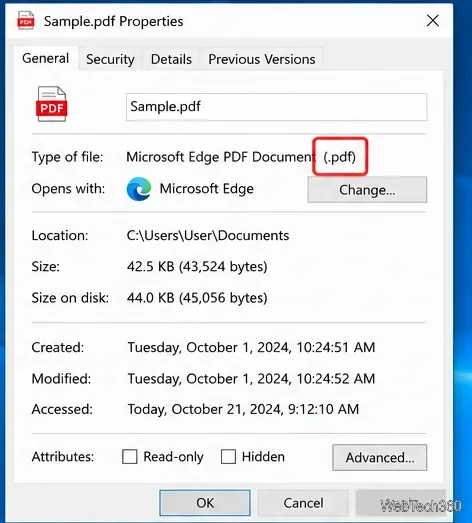472x523 pixels.
Task: Click the 'Size on disk:' label
Action: [70, 298]
